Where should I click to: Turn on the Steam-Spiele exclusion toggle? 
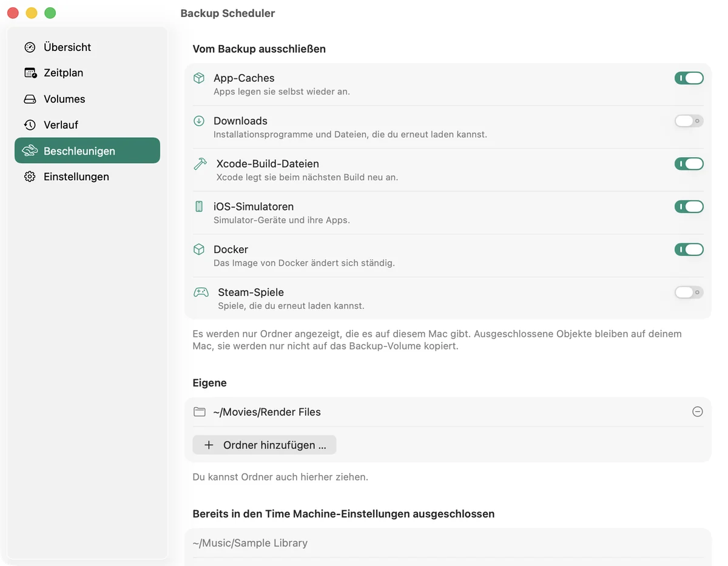pos(689,292)
